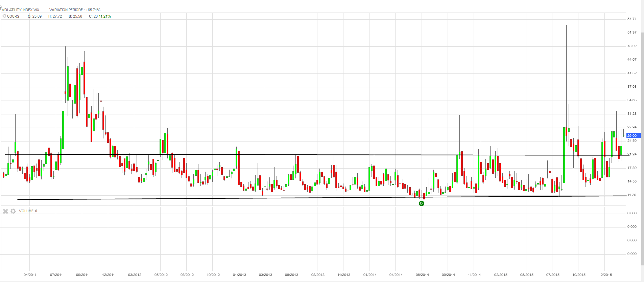Click the close value C: 26 11.21%
Viewport: 644px width, 282px height.
click(100, 16)
